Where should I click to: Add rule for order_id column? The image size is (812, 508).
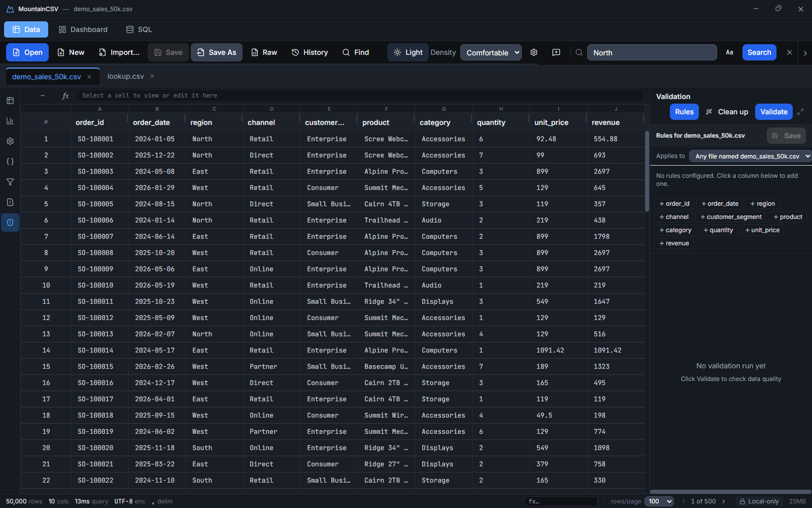tap(674, 204)
